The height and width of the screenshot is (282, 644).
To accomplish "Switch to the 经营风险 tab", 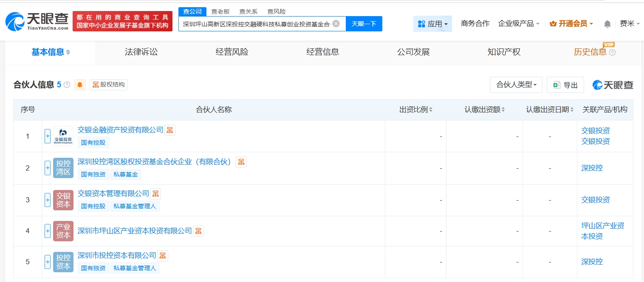I will [232, 52].
